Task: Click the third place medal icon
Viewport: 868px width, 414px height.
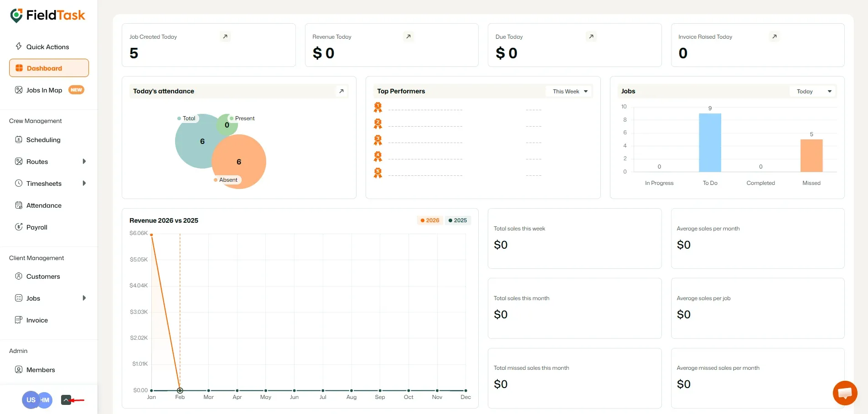Action: pos(378,140)
